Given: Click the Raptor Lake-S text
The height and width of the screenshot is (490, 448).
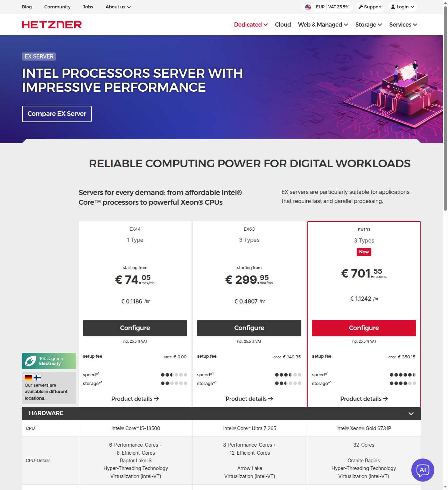Looking at the screenshot, I should tap(136, 461).
